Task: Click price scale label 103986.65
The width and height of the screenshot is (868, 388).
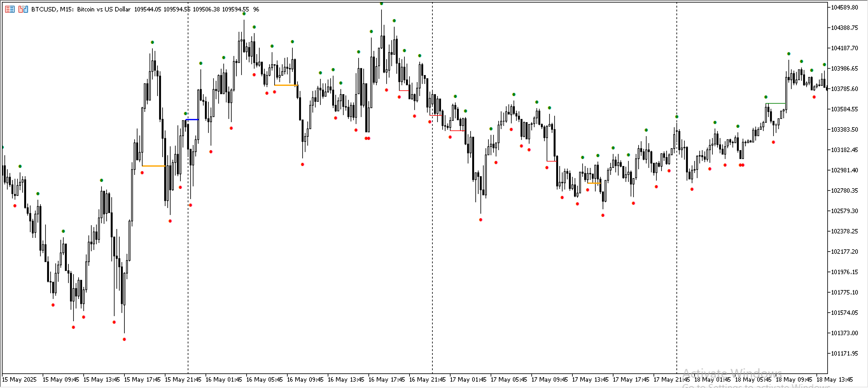Action: coord(844,69)
